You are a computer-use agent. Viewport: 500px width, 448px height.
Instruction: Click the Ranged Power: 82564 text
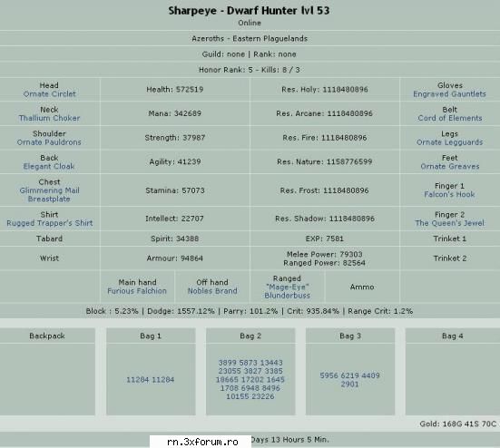(x=325, y=263)
